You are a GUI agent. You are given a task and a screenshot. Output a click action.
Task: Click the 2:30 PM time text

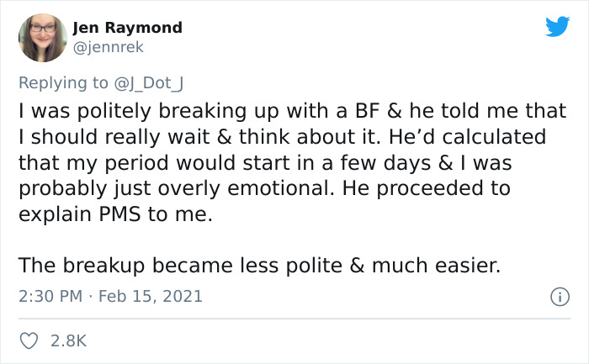(x=50, y=297)
